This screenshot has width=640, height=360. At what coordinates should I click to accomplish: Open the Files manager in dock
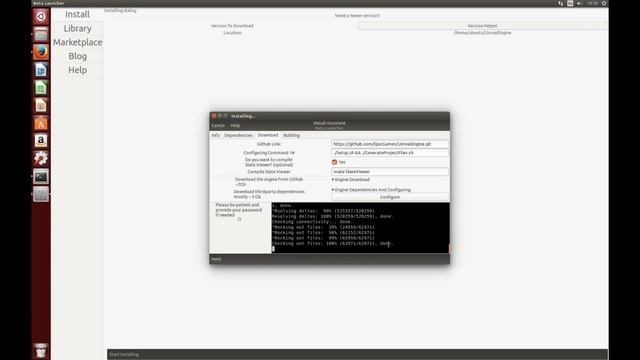pos(41,34)
